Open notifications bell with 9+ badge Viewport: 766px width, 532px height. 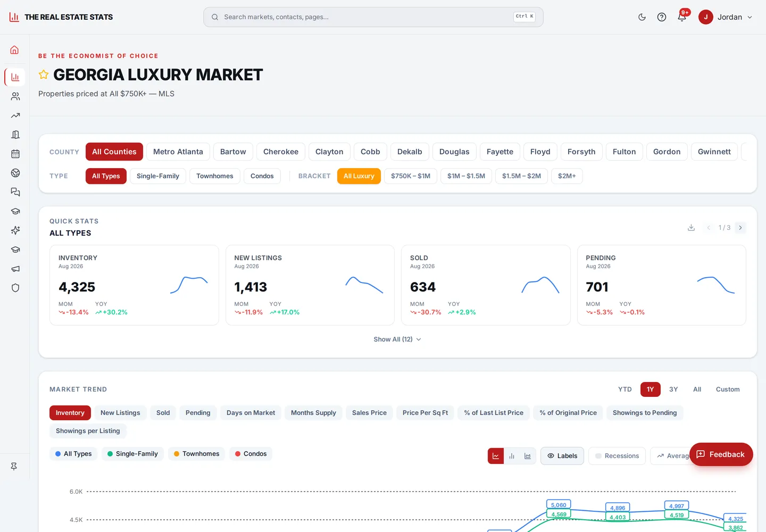682,17
